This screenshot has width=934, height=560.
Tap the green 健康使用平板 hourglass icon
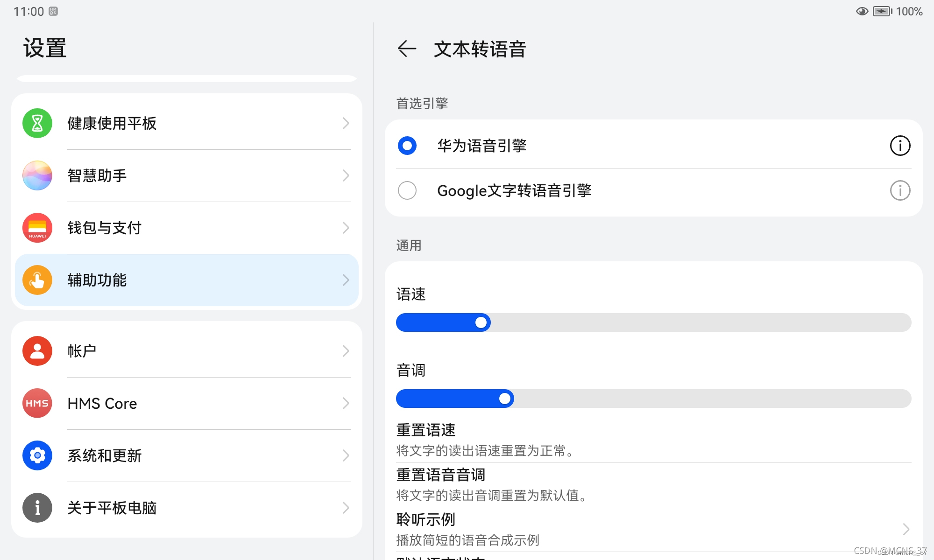[x=37, y=123]
